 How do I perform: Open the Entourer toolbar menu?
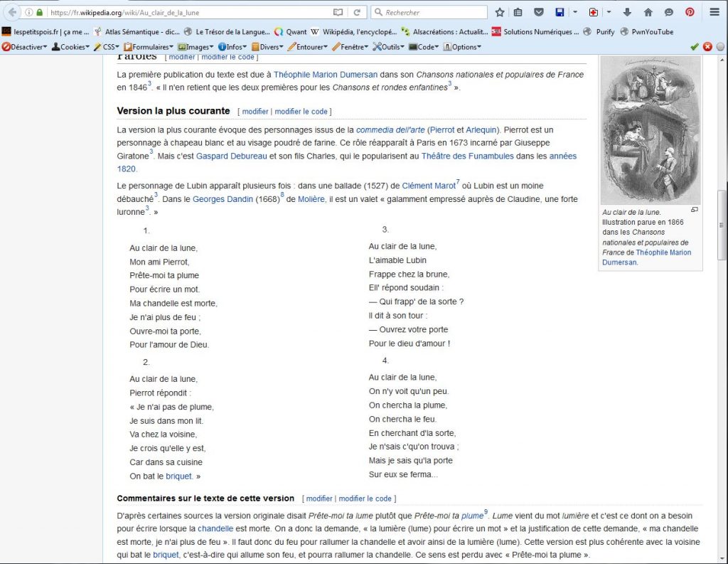point(307,47)
